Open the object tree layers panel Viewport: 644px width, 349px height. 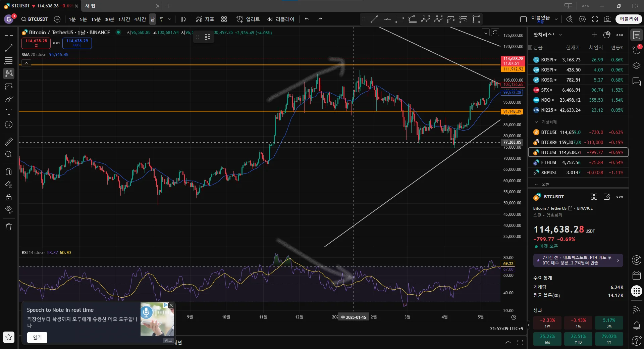click(x=636, y=66)
